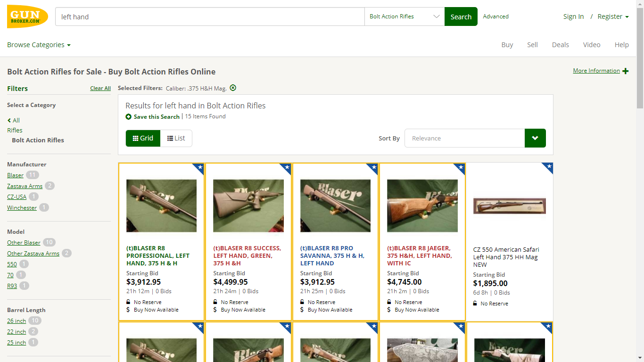Screen dimensions: 644x362
Task: Click the More Information link
Action: 596,71
